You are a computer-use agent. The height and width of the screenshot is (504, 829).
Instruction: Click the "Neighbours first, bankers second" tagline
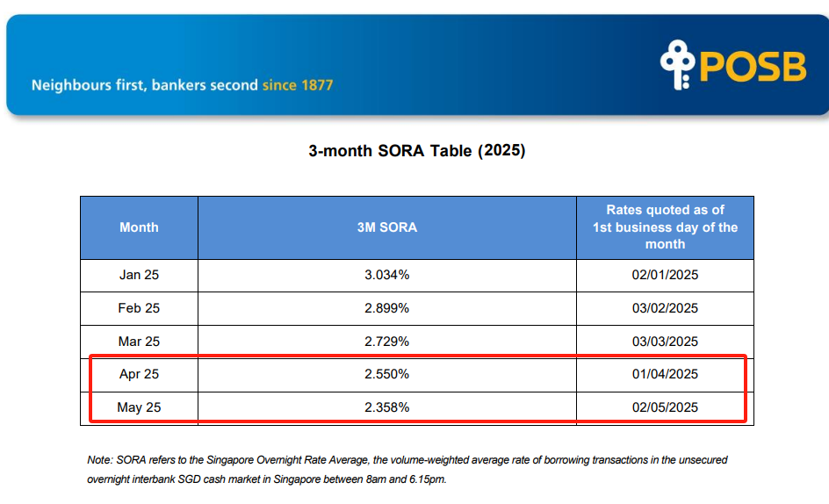[145, 85]
